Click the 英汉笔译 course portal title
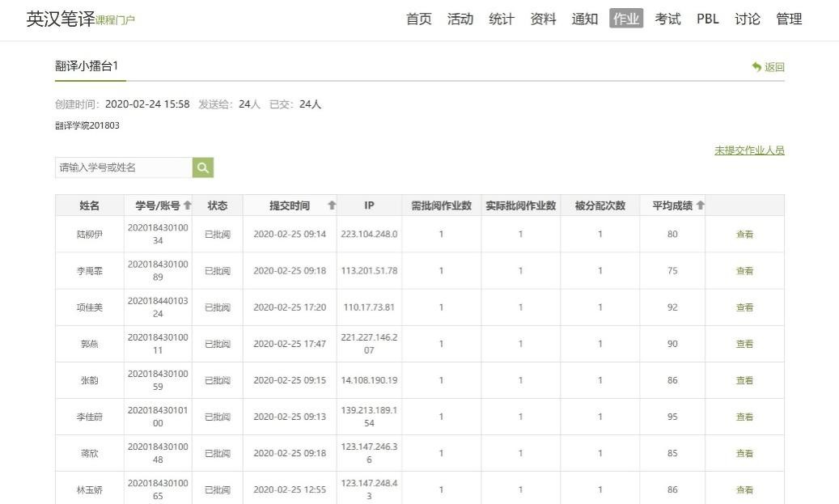 60,19
